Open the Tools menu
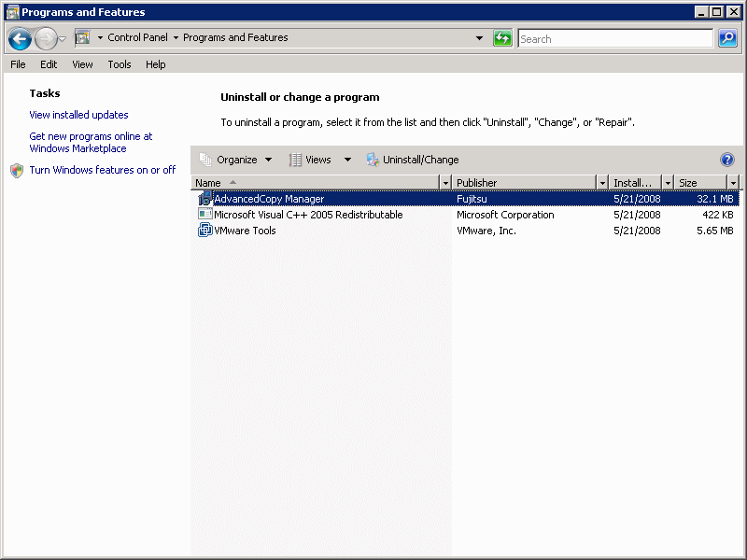 point(120,64)
